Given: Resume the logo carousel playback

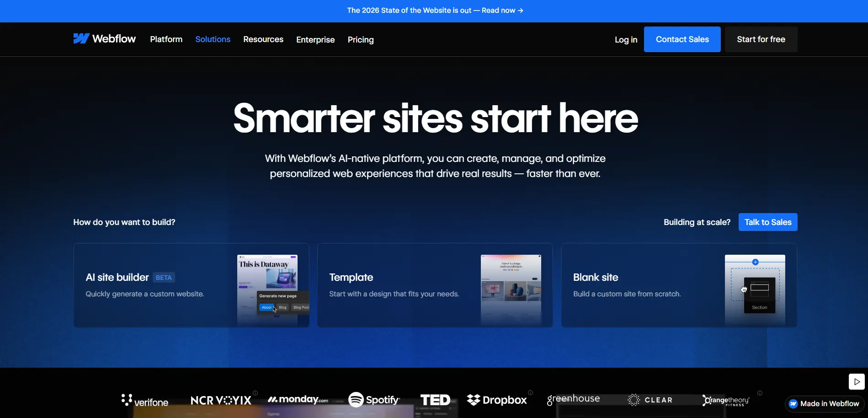Looking at the screenshot, I should coord(857,381).
